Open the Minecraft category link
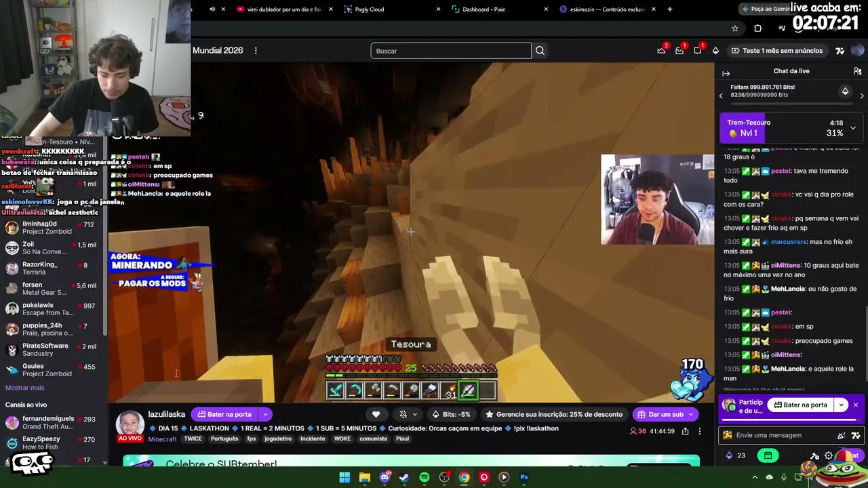868x488 pixels. point(162,439)
